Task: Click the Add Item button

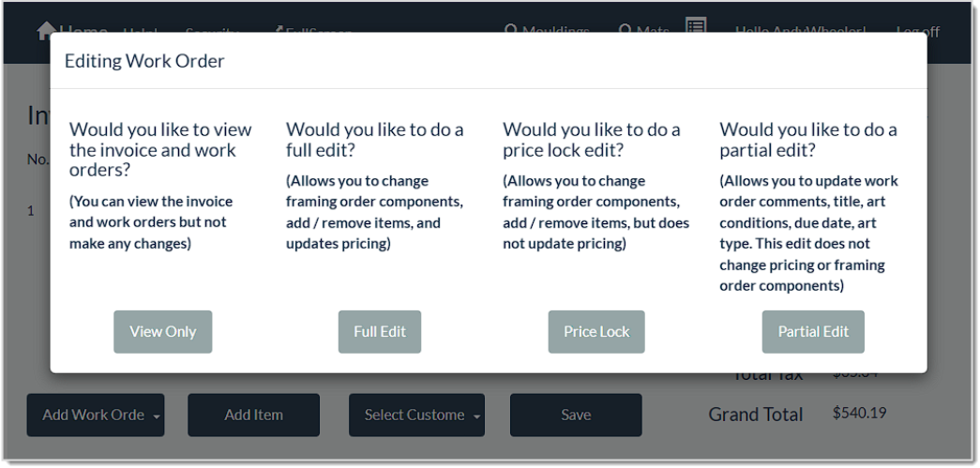Action: 254,415
